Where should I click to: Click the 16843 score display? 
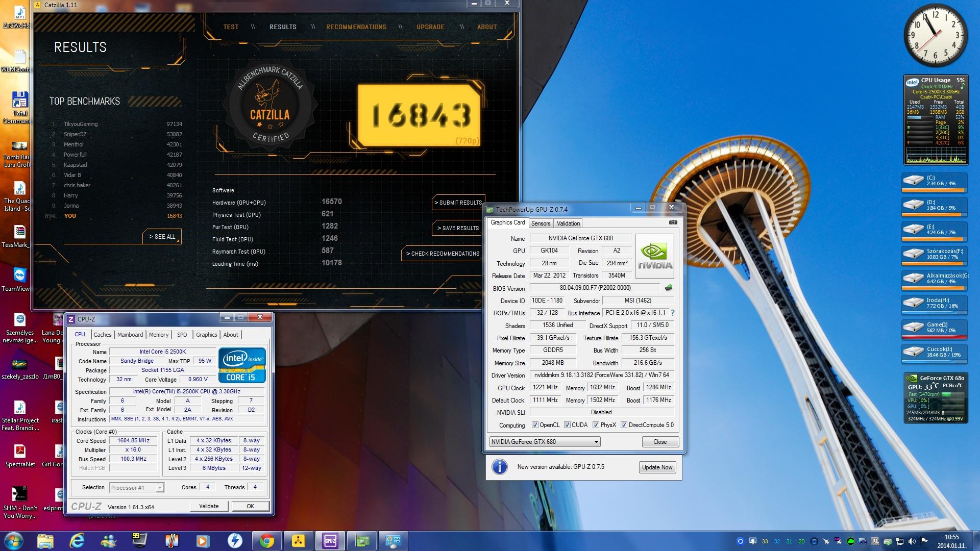pyautogui.click(x=420, y=115)
